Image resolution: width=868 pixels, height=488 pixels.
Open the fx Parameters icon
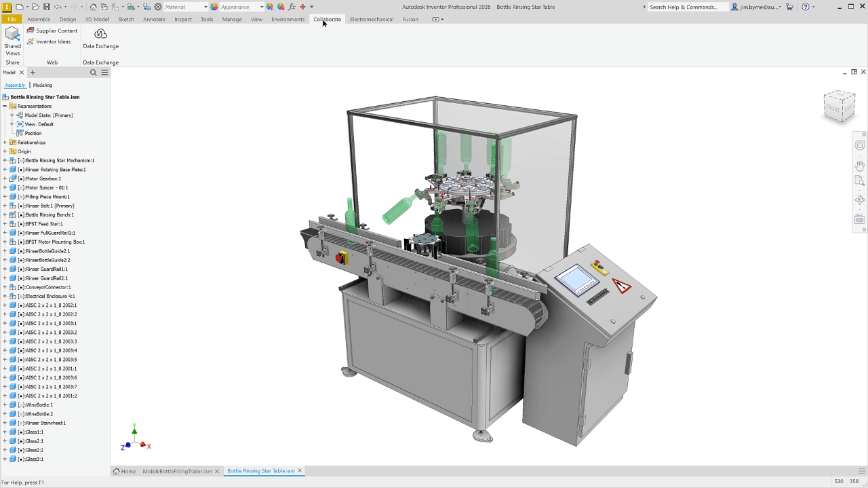pos(292,7)
